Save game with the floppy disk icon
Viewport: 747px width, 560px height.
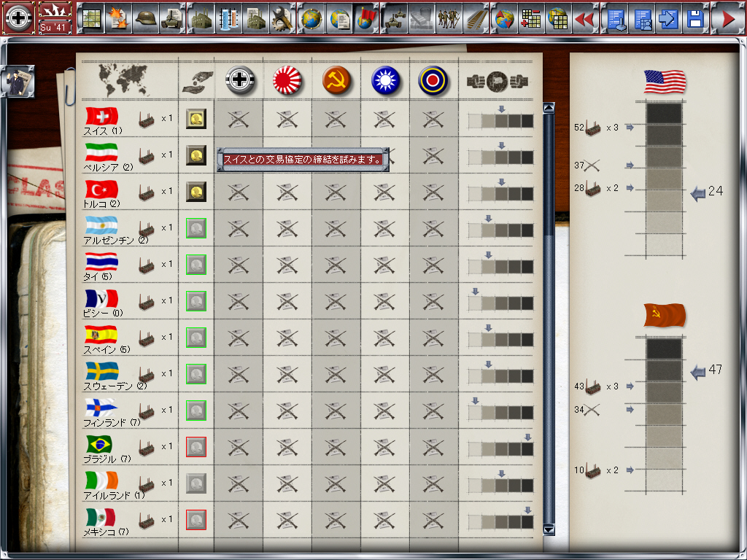[694, 19]
